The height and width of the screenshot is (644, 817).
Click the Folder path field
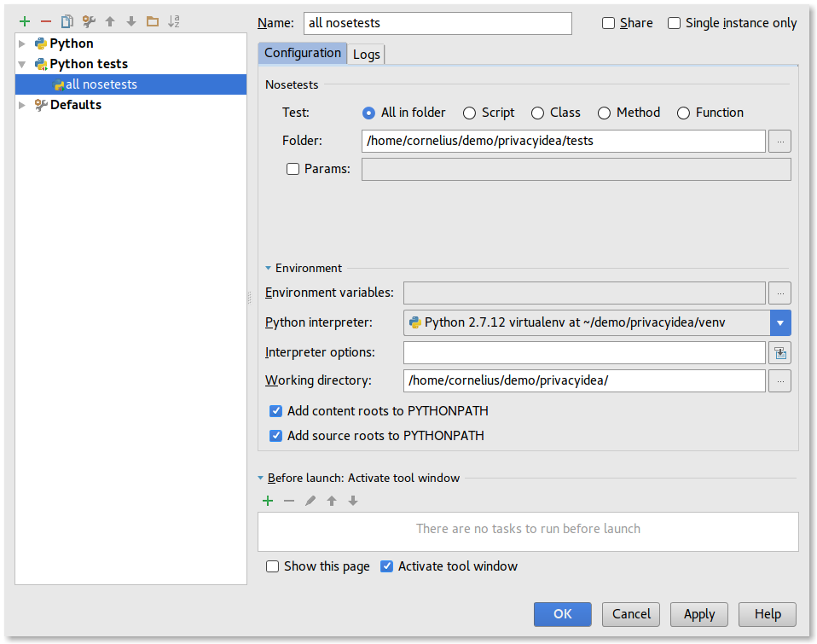coord(563,142)
